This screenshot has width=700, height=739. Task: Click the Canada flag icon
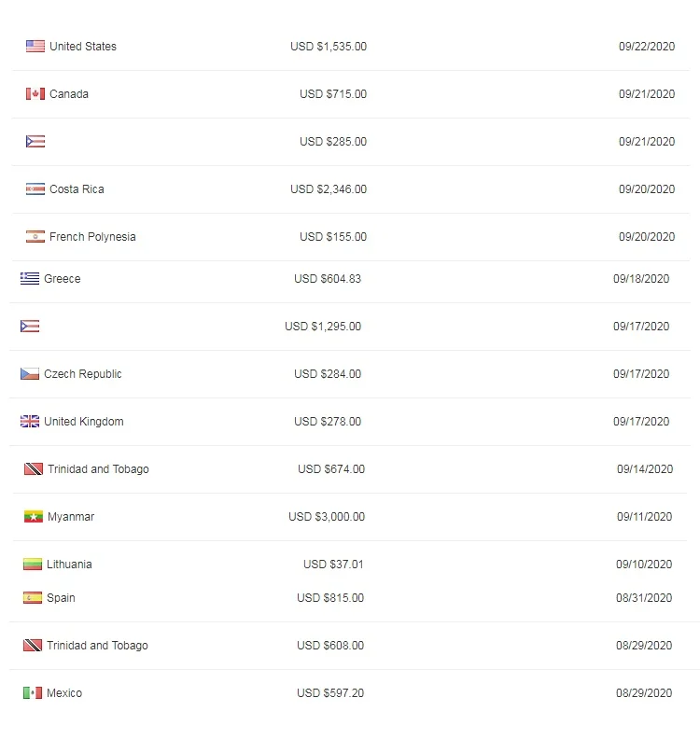(35, 94)
